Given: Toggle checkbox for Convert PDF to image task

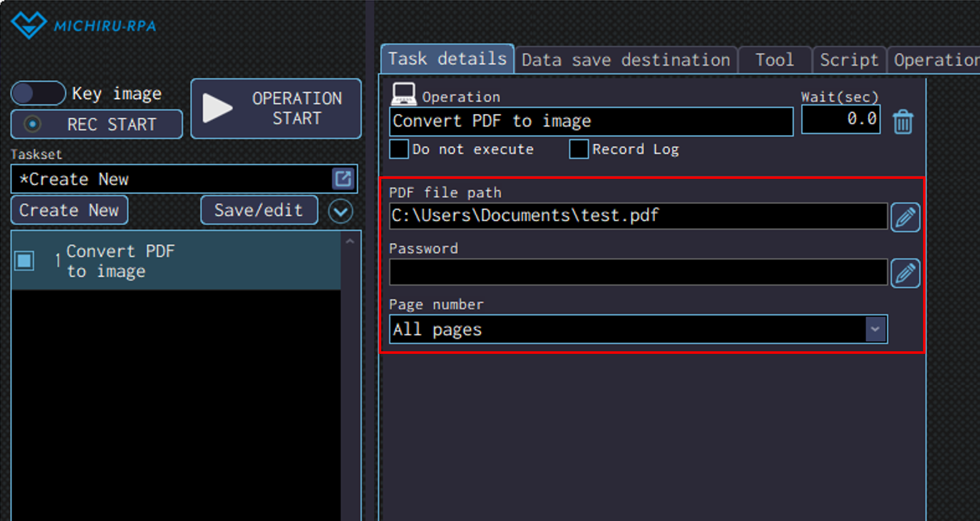Looking at the screenshot, I should pyautogui.click(x=24, y=261).
